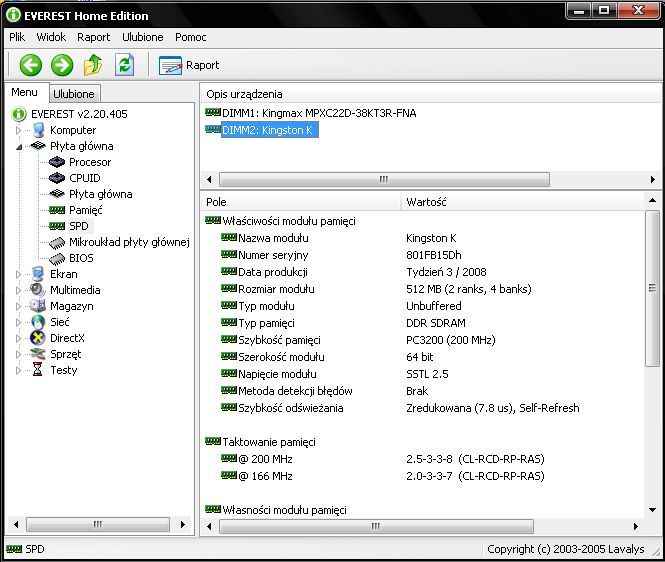Click the Magazyn storage icon
The width and height of the screenshot is (665, 562).
click(x=38, y=306)
